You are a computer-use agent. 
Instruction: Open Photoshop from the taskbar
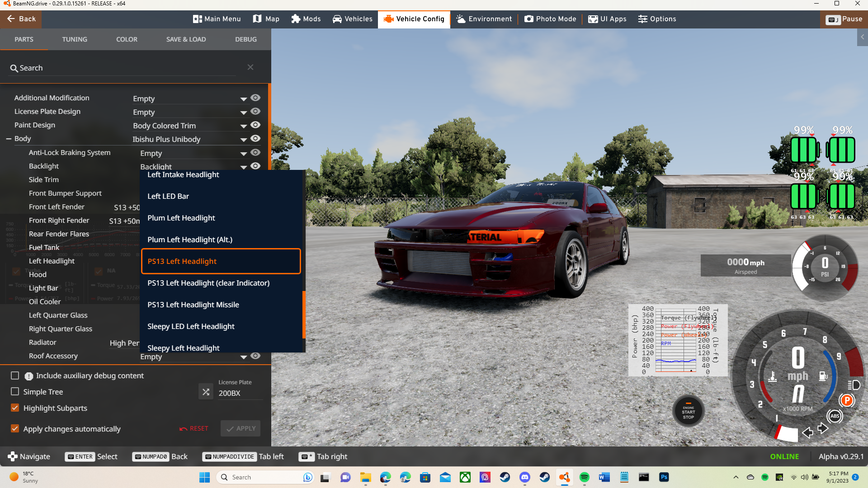pyautogui.click(x=664, y=477)
